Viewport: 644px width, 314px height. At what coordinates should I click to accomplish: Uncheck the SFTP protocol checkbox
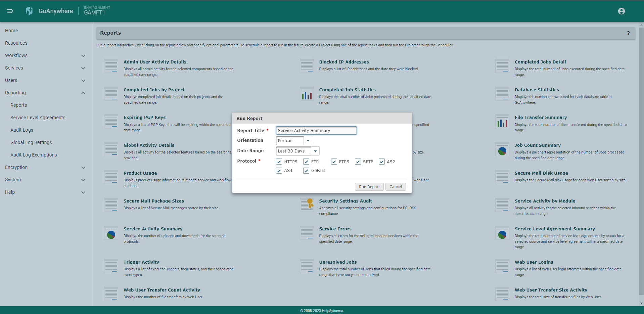click(358, 162)
